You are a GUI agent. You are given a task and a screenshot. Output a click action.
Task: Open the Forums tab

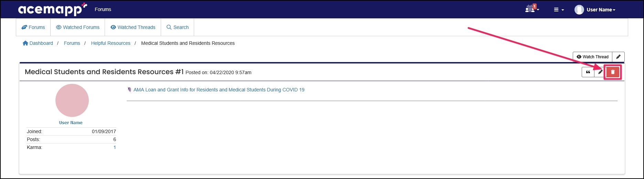33,27
